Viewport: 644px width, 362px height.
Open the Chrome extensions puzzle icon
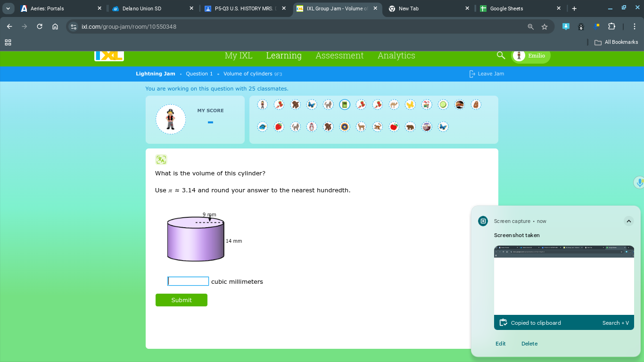click(x=611, y=27)
